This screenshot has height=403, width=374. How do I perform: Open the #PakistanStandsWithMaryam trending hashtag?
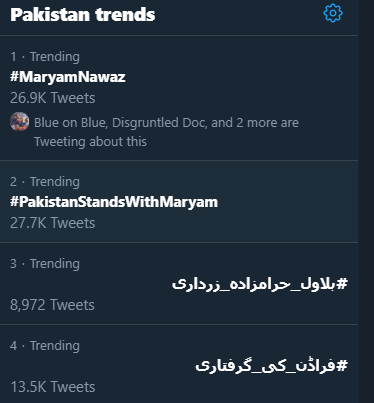coord(114,202)
